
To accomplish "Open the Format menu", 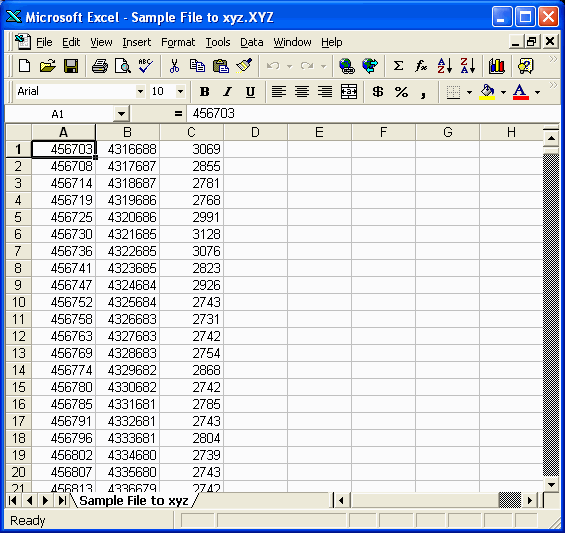I will point(178,42).
